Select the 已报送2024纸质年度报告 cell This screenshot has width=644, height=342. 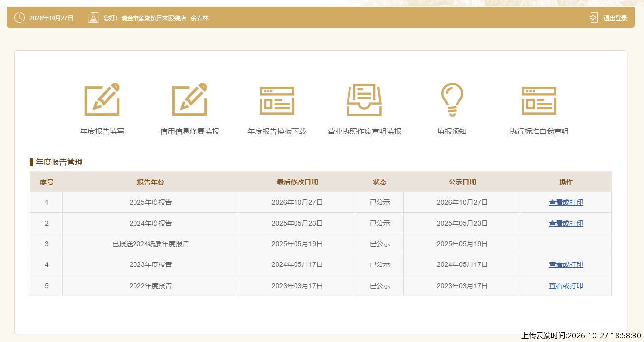(151, 244)
